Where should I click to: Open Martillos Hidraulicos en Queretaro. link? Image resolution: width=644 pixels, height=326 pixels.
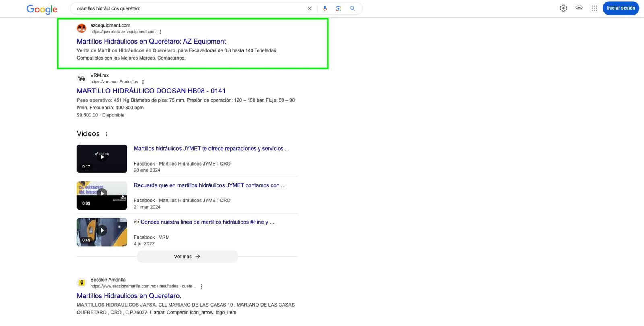(x=129, y=296)
